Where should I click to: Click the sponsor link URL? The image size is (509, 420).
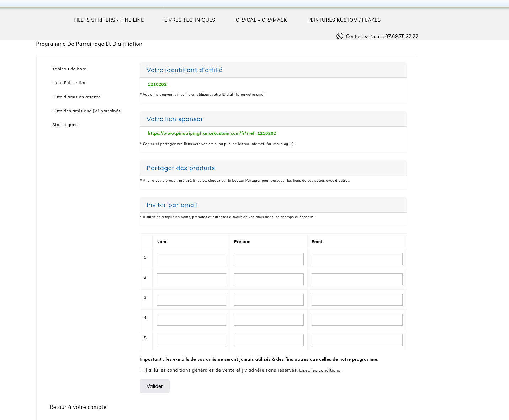point(212,133)
